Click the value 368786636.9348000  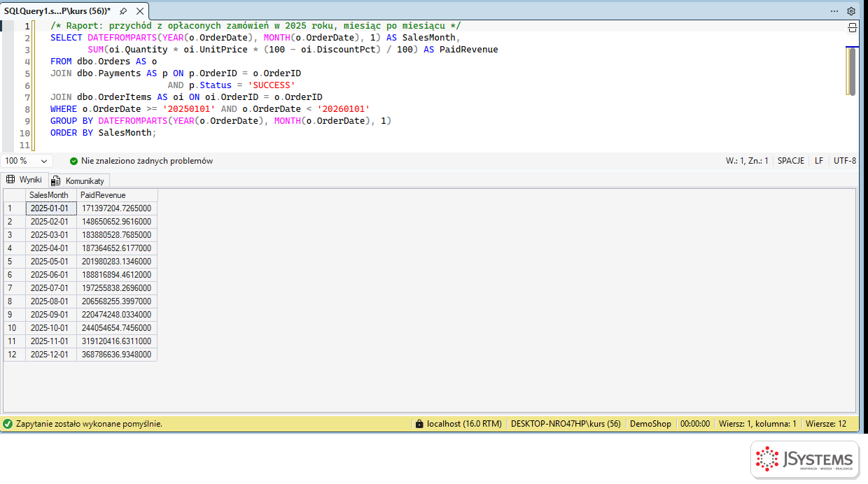117,355
